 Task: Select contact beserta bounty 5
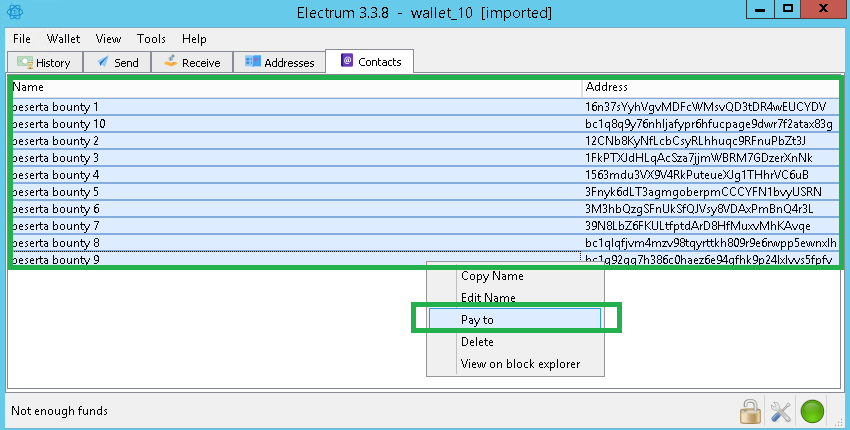(x=296, y=192)
